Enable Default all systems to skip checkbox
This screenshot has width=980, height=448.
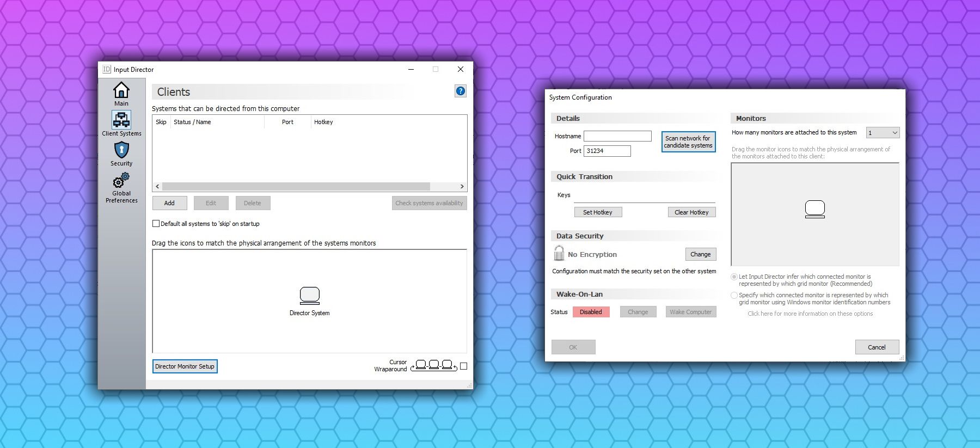(x=156, y=224)
